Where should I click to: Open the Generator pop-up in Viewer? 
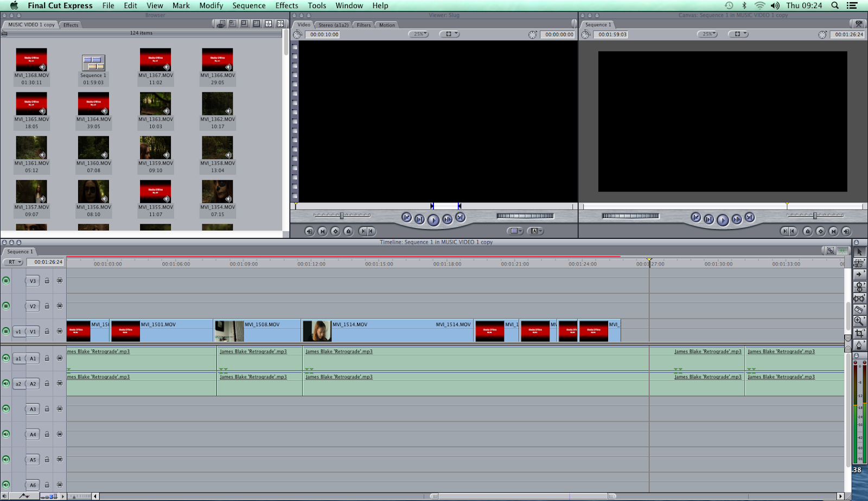point(535,231)
